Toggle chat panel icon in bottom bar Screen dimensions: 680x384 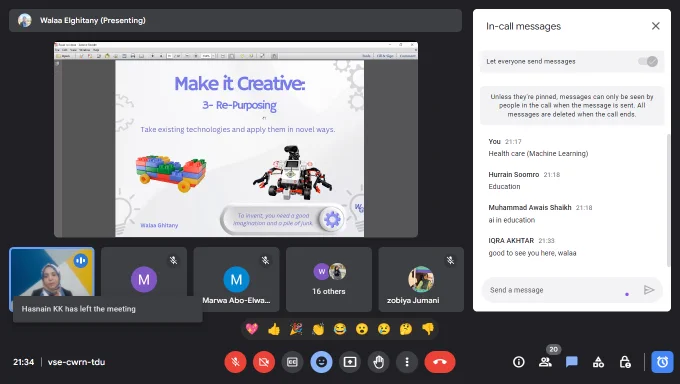coord(572,362)
